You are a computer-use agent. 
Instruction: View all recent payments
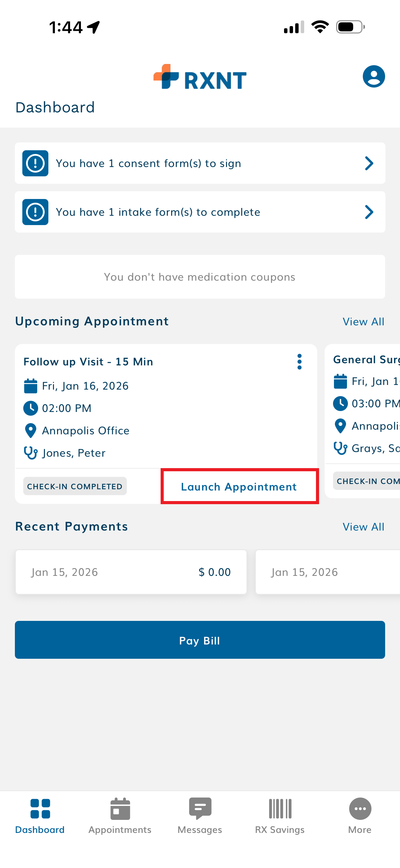[x=363, y=527]
